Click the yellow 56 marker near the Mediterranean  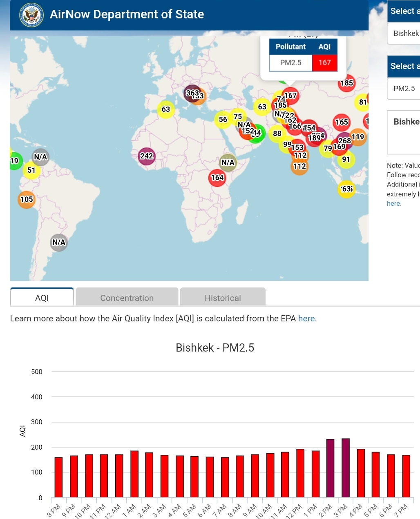223,120
